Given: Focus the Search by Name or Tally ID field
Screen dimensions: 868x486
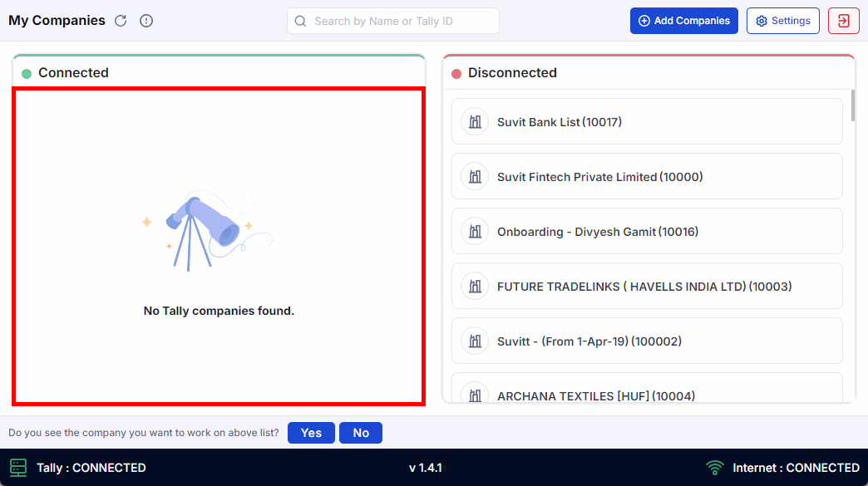Looking at the screenshot, I should (x=393, y=21).
